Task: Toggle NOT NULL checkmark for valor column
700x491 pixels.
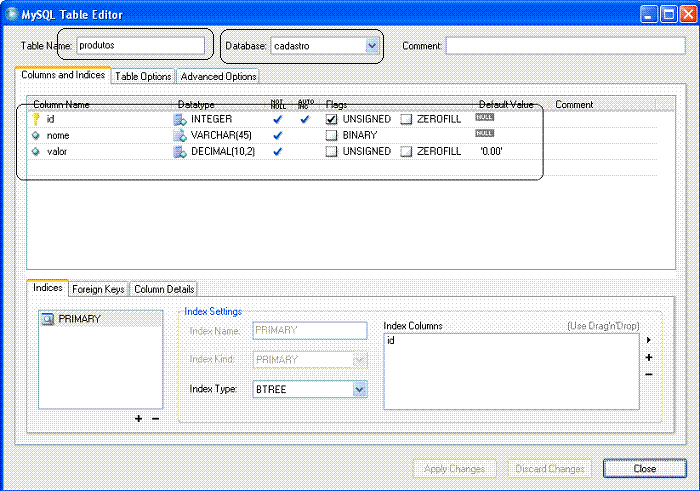Action: (x=278, y=151)
